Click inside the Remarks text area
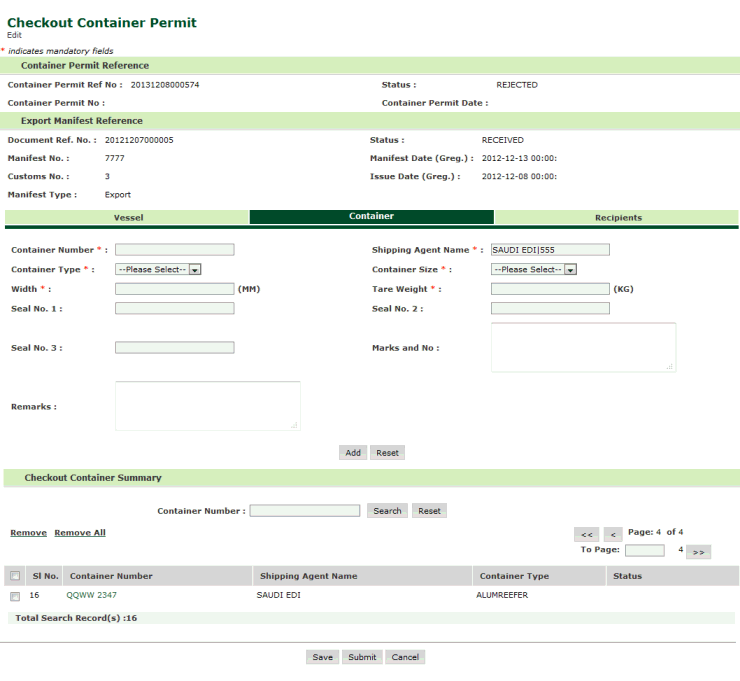 pos(207,406)
